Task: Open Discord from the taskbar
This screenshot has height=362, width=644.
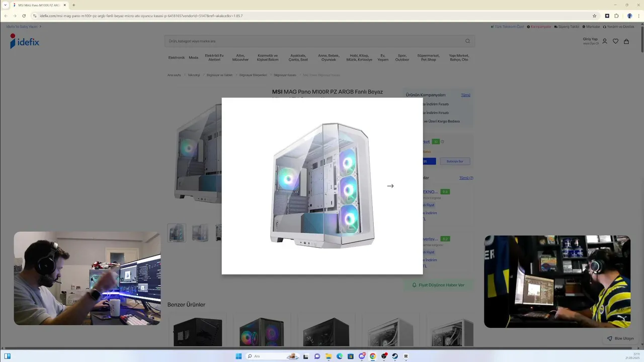Action: (362, 356)
